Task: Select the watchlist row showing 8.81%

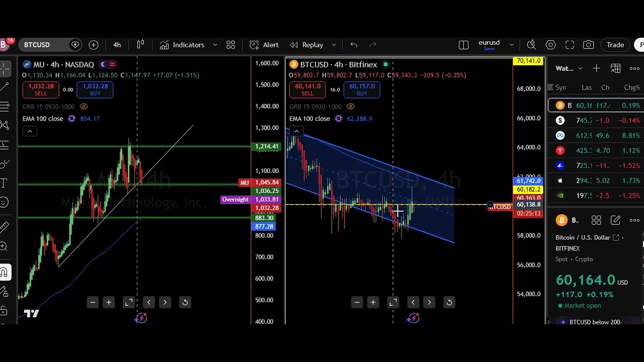Action: (x=596, y=135)
